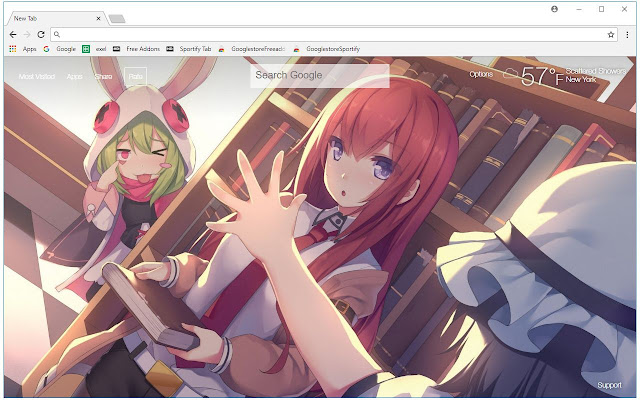
Task: Open the Apps grid bookmark icon
Action: pyautogui.click(x=13, y=49)
